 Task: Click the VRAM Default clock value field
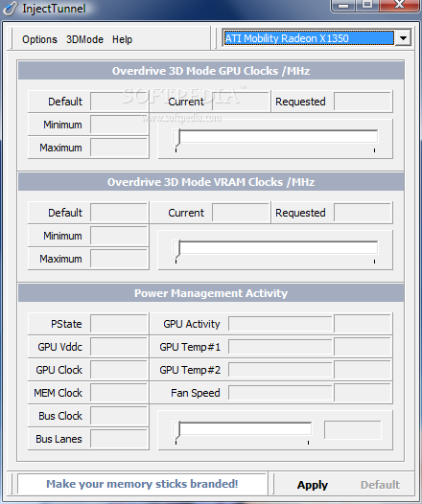(119, 213)
